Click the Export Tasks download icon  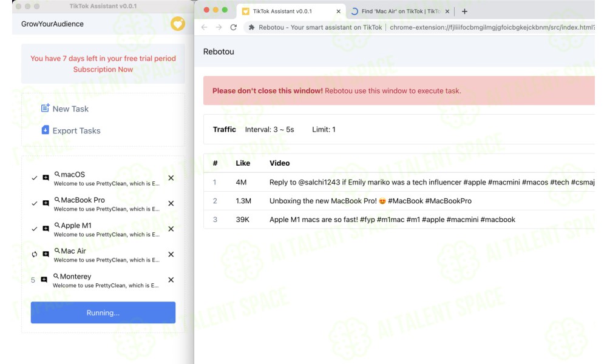46,130
